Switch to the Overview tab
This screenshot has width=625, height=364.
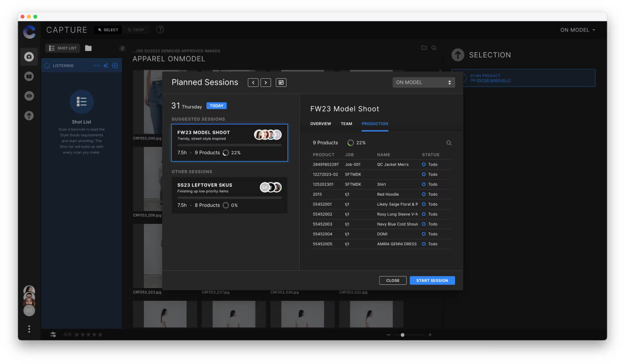pos(321,124)
